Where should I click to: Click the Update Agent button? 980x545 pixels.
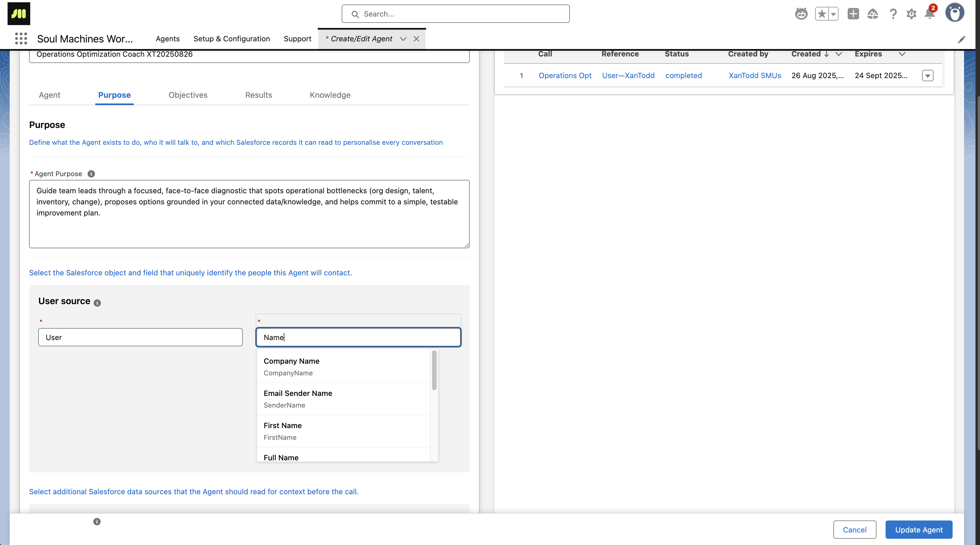919,529
